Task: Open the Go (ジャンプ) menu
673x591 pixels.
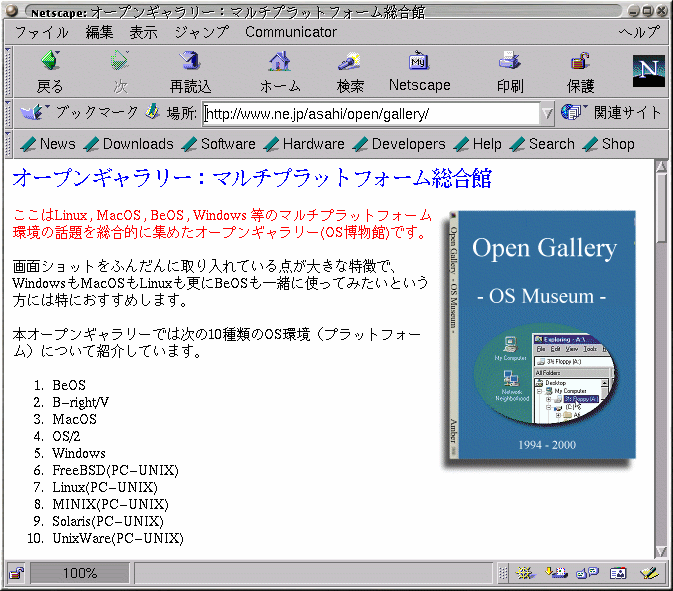Action: (x=202, y=32)
